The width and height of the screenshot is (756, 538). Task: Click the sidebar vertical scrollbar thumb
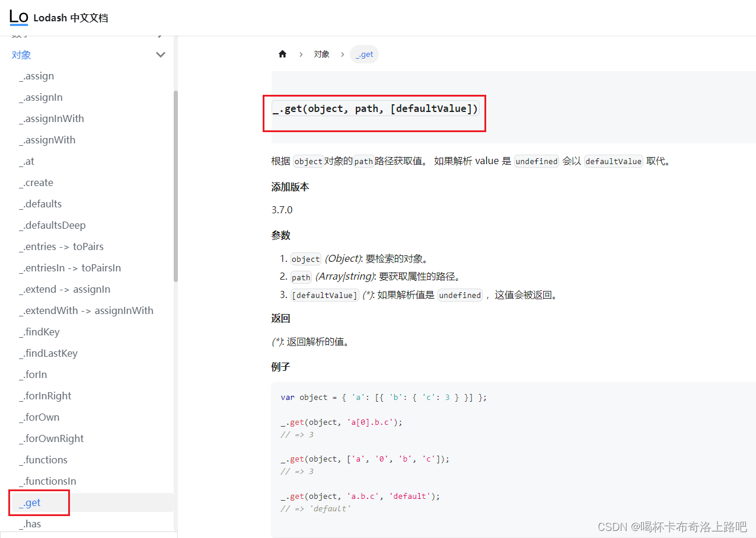pyautogui.click(x=176, y=185)
